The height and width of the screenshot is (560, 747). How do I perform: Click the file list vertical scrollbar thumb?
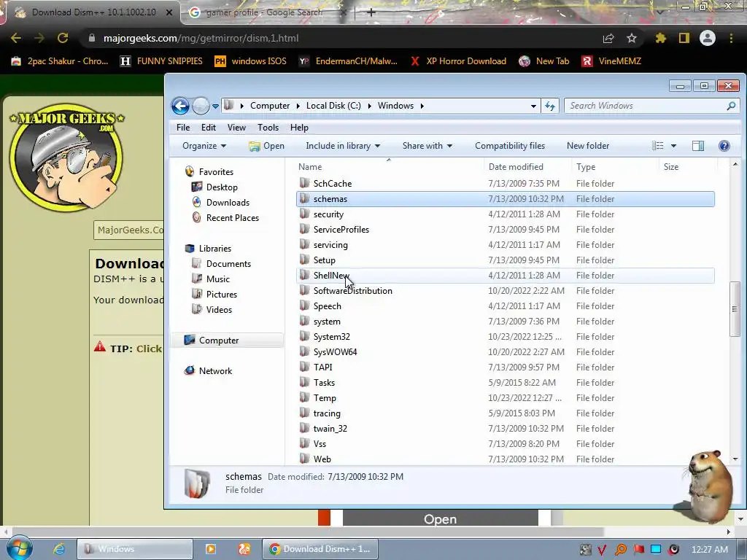click(735, 308)
